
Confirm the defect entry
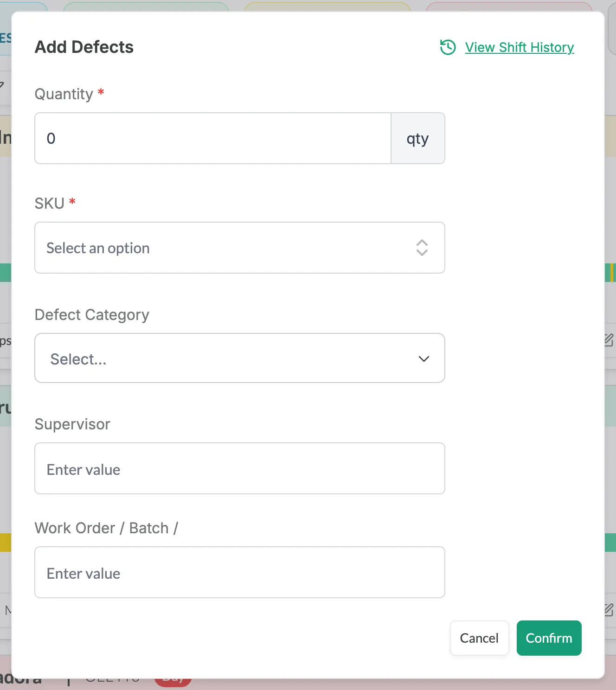tap(549, 638)
